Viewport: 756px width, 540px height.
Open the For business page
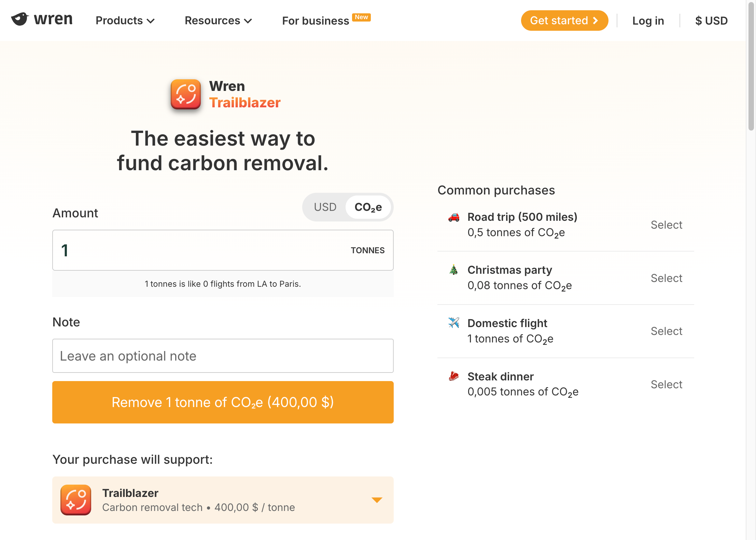click(x=316, y=21)
